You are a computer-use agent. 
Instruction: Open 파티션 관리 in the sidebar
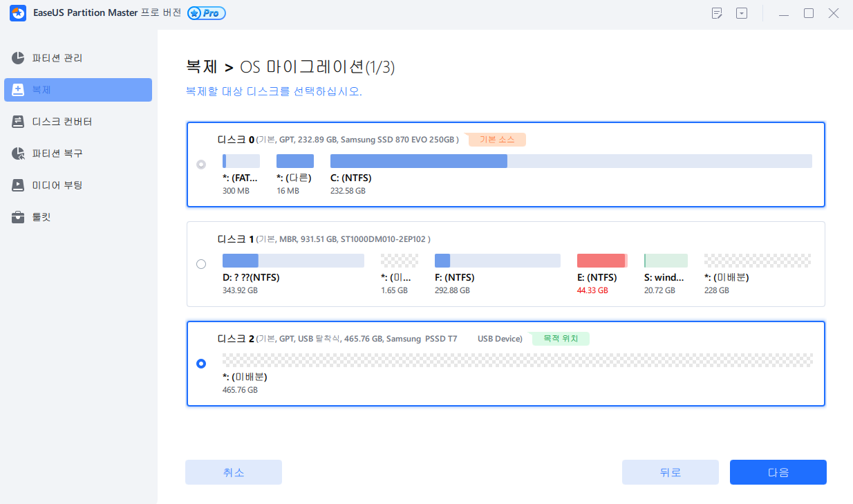78,58
